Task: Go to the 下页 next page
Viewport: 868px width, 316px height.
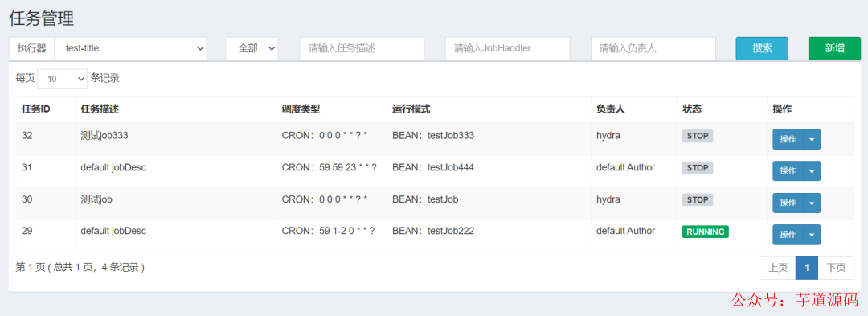Action: click(836, 268)
